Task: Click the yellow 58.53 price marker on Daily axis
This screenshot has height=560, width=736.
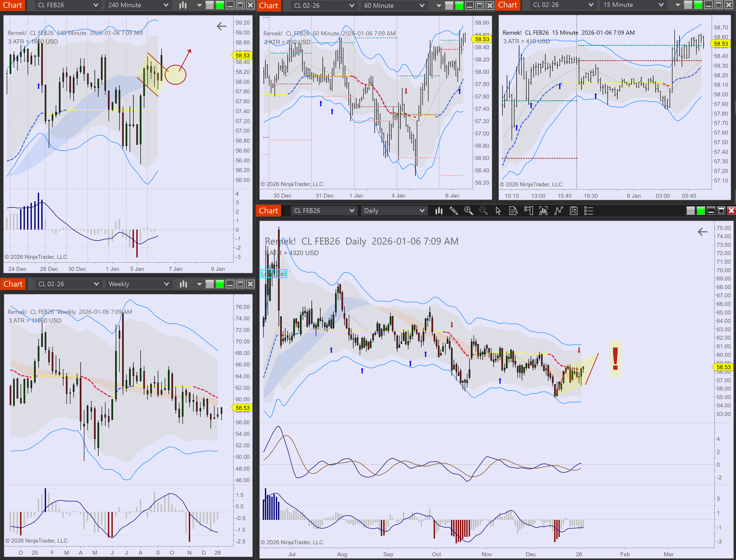Action: pos(723,367)
